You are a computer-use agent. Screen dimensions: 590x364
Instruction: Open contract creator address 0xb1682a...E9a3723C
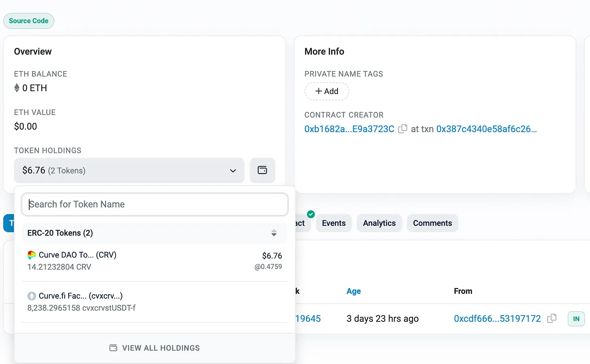pos(349,129)
